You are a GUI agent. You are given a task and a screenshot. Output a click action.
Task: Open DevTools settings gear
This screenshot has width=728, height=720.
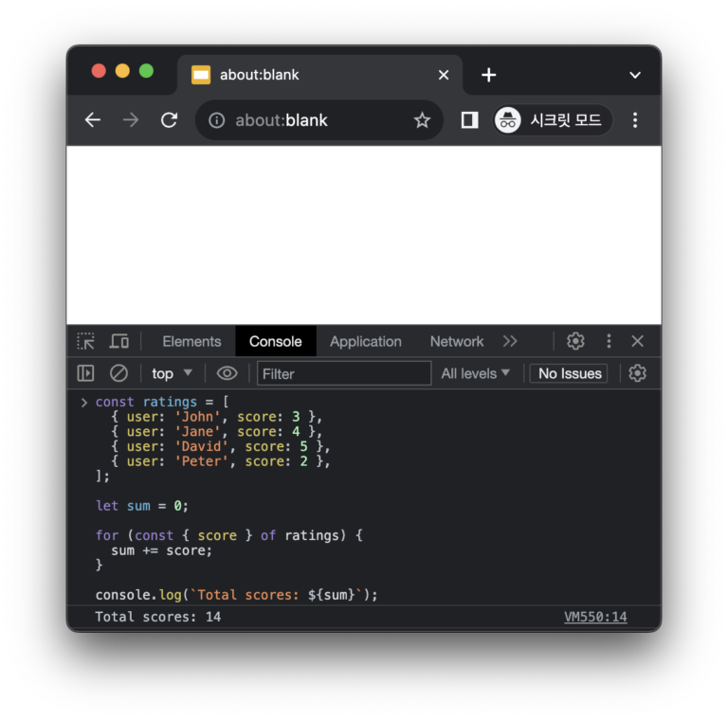(575, 341)
